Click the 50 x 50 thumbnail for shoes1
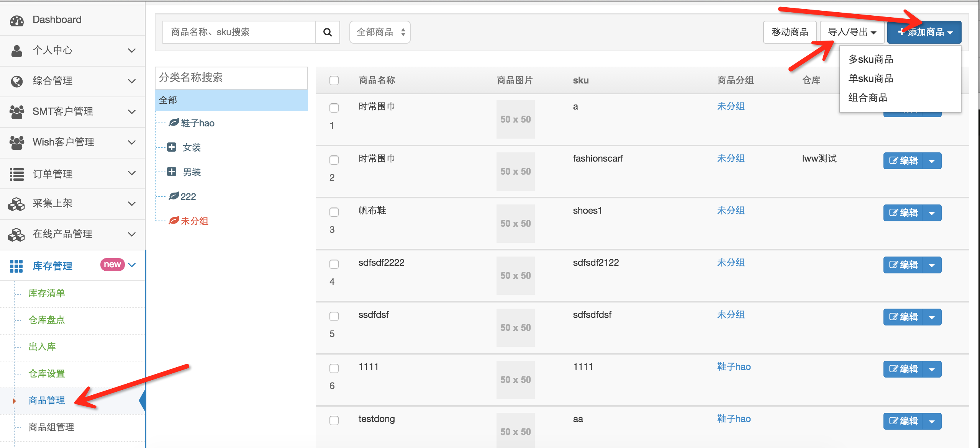 515,224
